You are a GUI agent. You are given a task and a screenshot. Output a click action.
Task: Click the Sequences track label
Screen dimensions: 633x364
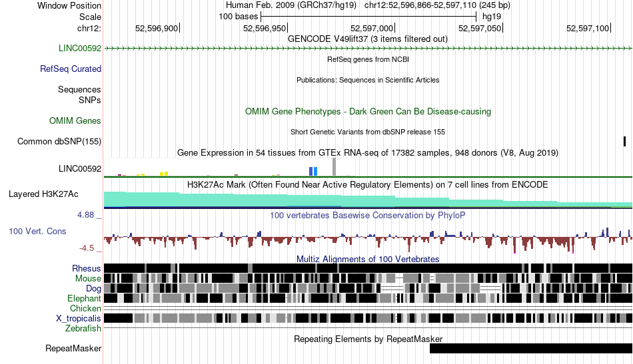click(x=79, y=89)
